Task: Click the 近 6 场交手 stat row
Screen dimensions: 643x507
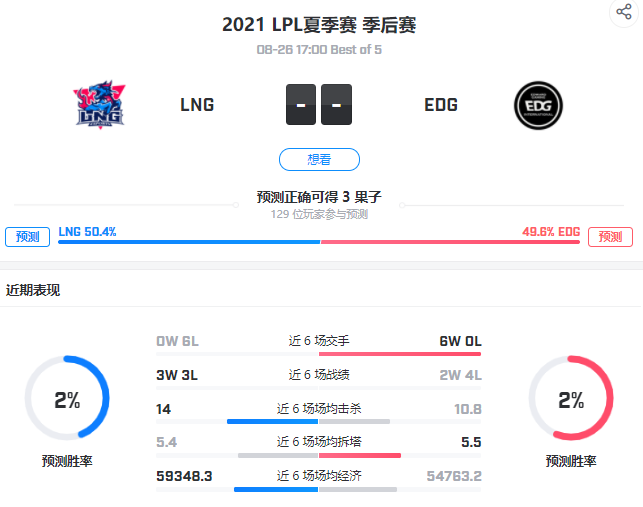Action: (319, 345)
